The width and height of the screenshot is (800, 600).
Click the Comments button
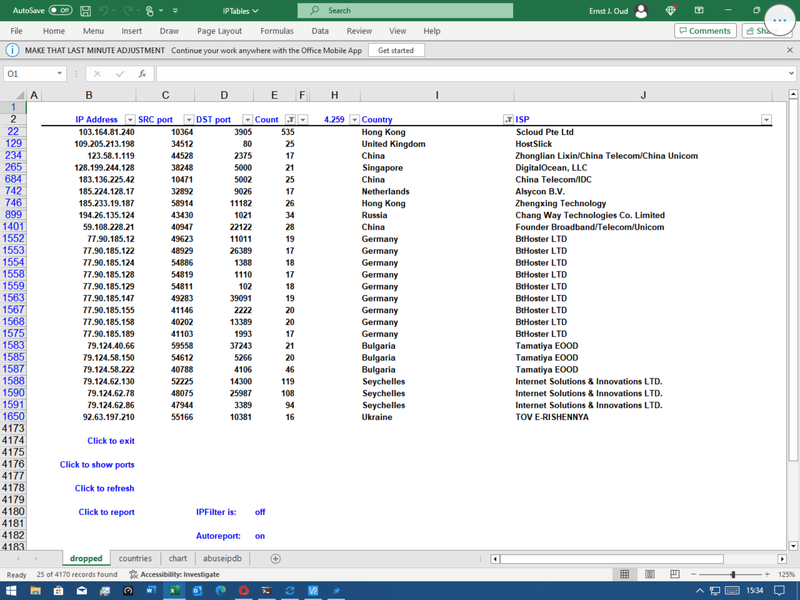[704, 31]
